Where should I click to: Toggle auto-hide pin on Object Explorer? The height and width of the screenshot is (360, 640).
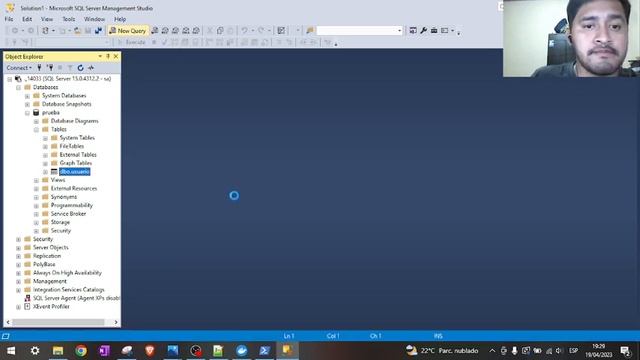(x=108, y=56)
